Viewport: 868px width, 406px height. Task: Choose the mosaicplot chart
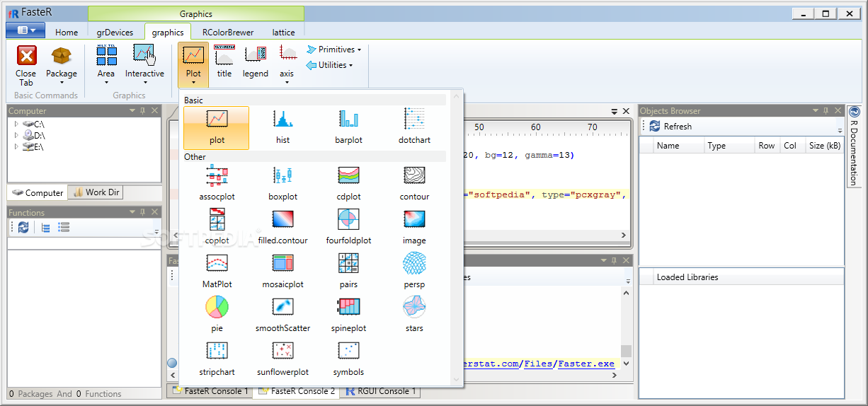click(282, 272)
